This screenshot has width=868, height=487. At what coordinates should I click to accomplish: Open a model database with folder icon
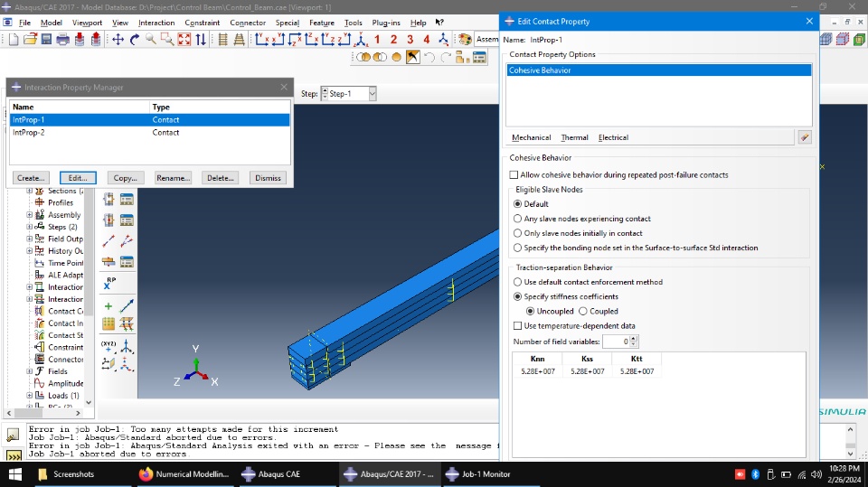[30, 39]
